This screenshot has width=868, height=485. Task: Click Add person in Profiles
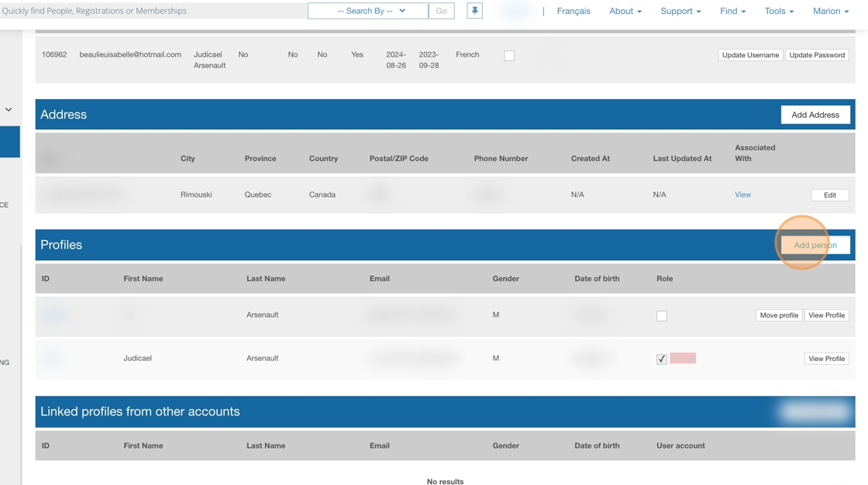coord(815,245)
